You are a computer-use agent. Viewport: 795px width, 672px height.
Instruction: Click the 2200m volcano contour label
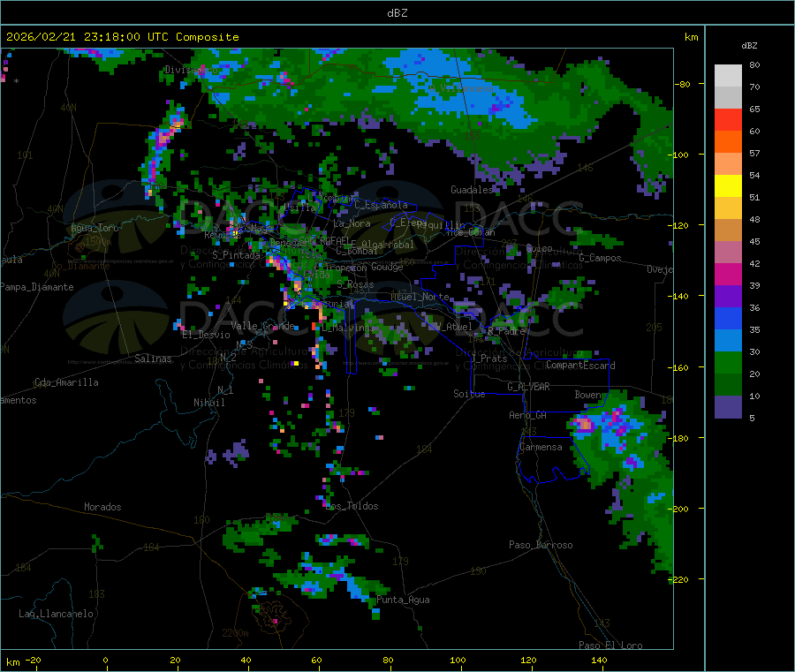235,633
